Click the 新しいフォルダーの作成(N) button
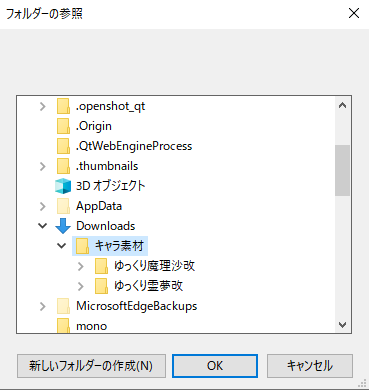Screen dimensions: 369x390 coord(91,366)
